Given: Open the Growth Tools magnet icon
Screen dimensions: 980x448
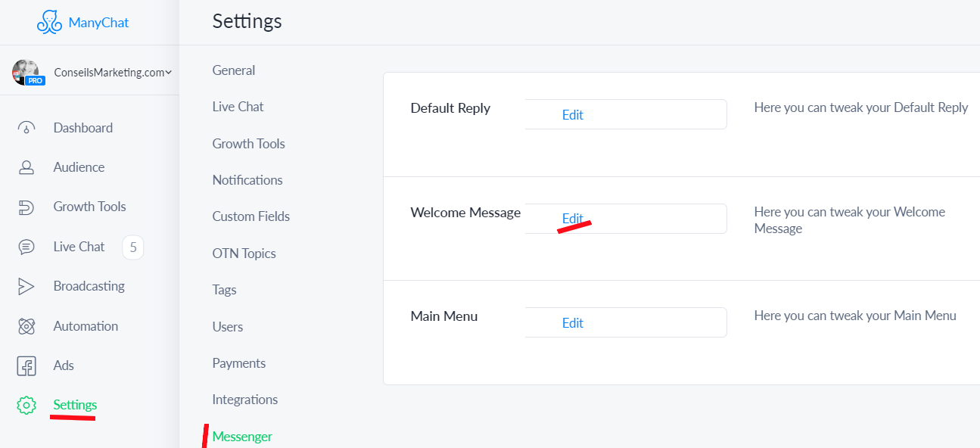Looking at the screenshot, I should (x=26, y=207).
